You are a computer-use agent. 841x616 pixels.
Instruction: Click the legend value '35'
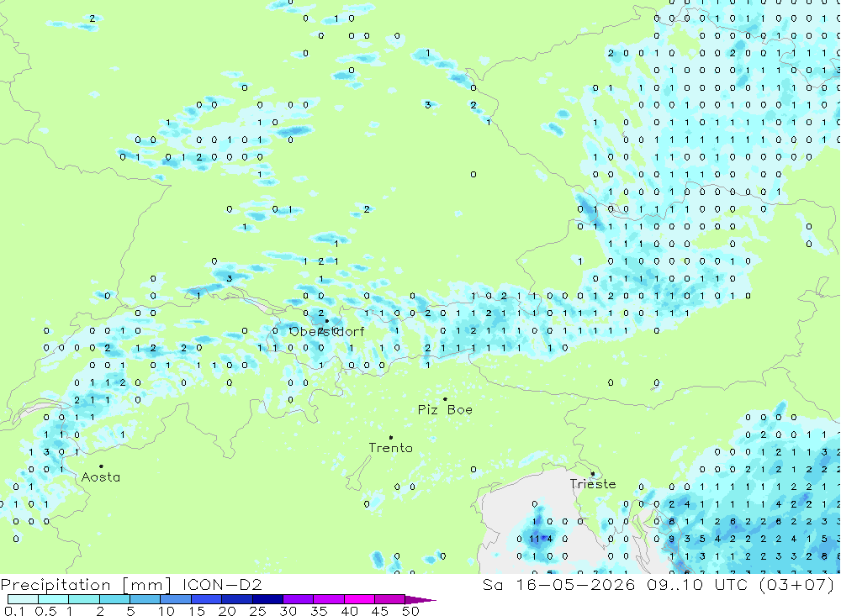319,611
